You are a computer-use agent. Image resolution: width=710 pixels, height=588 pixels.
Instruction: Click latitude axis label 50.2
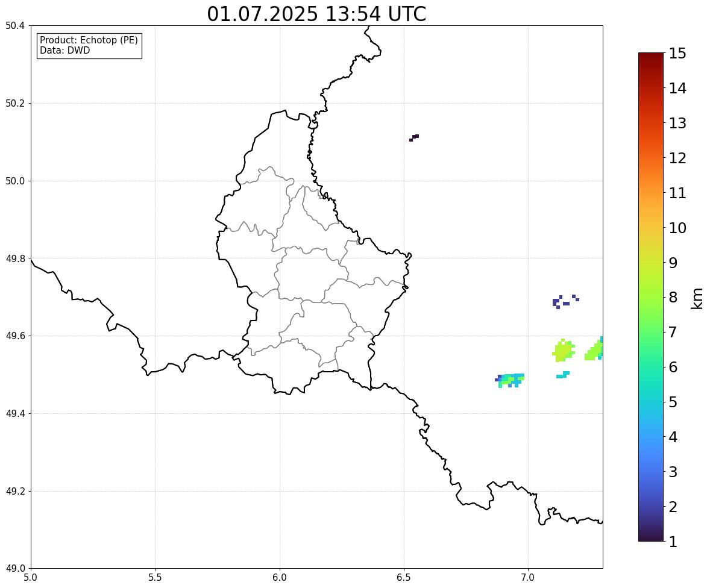14,103
